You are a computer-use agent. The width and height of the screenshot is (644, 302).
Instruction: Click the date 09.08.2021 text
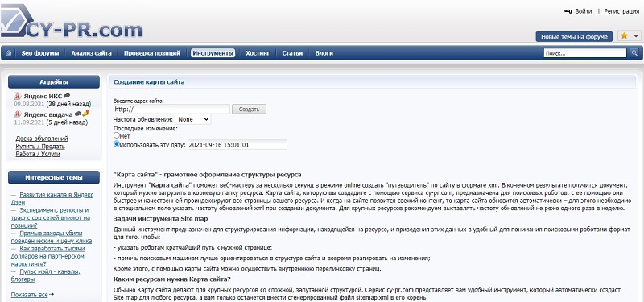click(29, 104)
